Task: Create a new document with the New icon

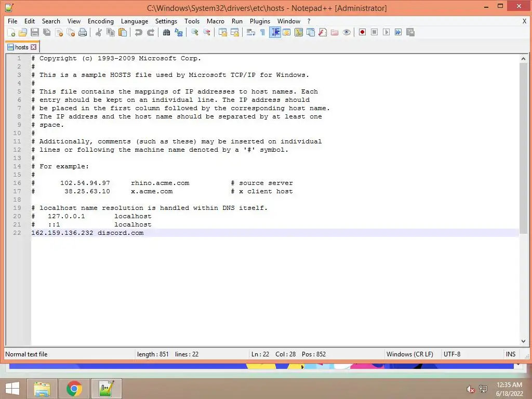Action: [x=11, y=32]
